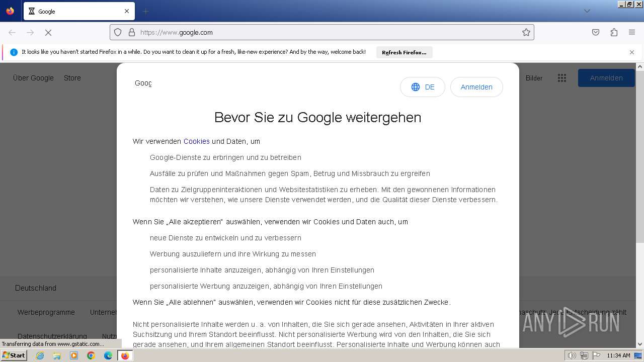Screen dimensions: 644x362
Task: Open the media player taskbar icon
Action: coord(74,355)
